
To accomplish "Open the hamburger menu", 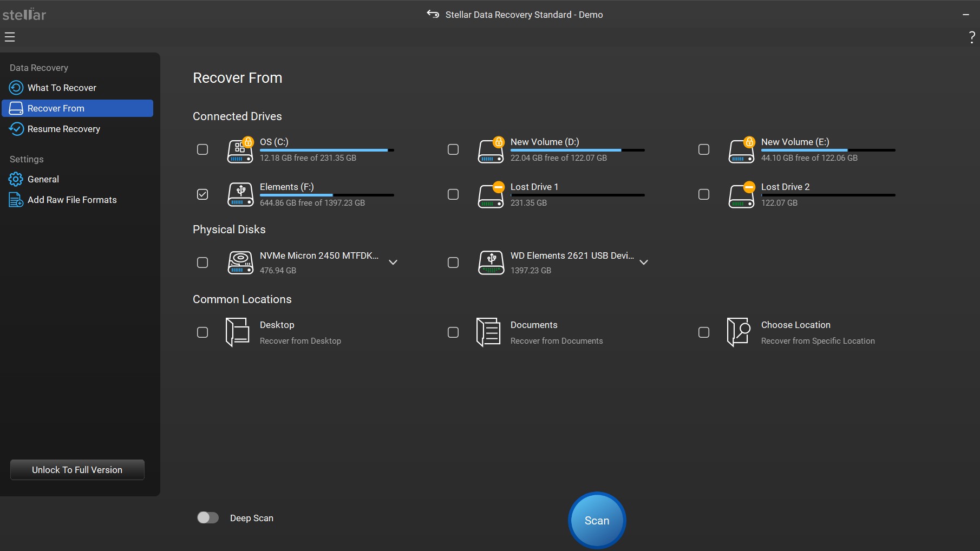I will click(10, 36).
